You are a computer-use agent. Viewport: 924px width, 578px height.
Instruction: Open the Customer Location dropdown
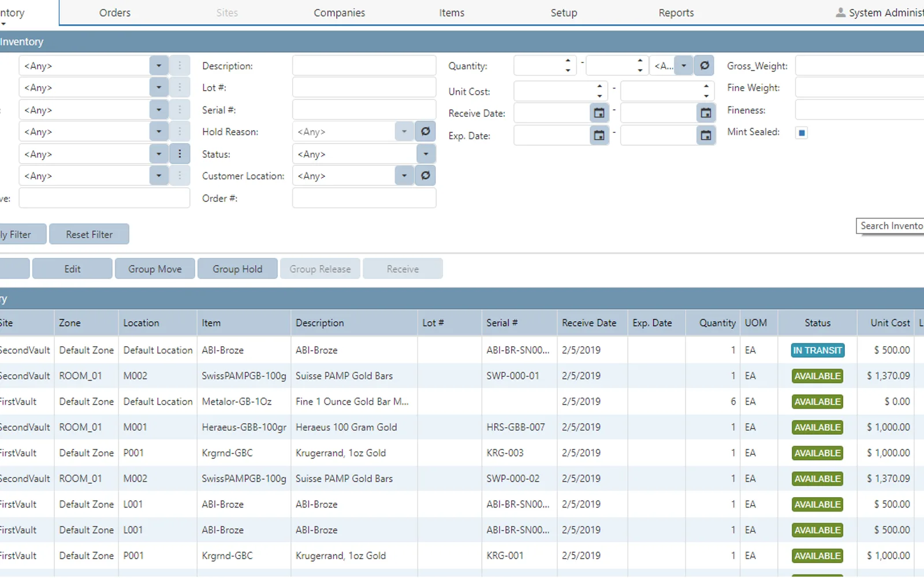click(404, 176)
